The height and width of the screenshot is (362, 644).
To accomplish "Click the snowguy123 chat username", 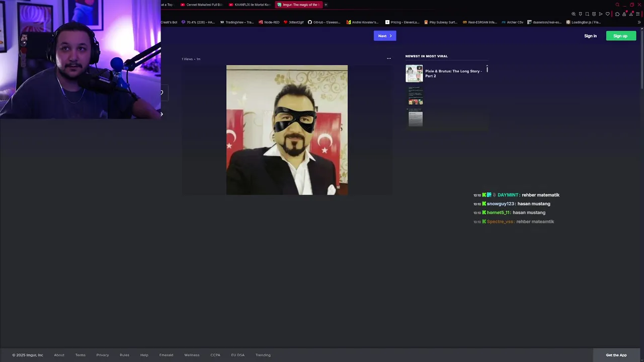I will [x=501, y=204].
